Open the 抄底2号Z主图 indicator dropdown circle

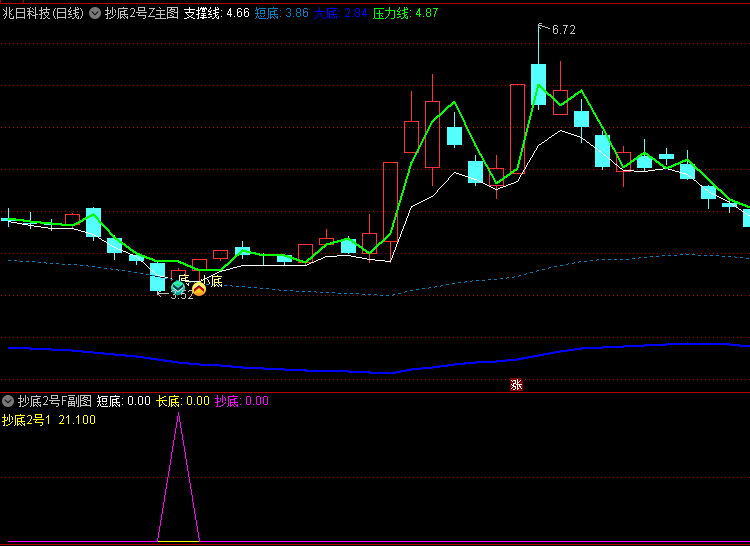(x=95, y=13)
